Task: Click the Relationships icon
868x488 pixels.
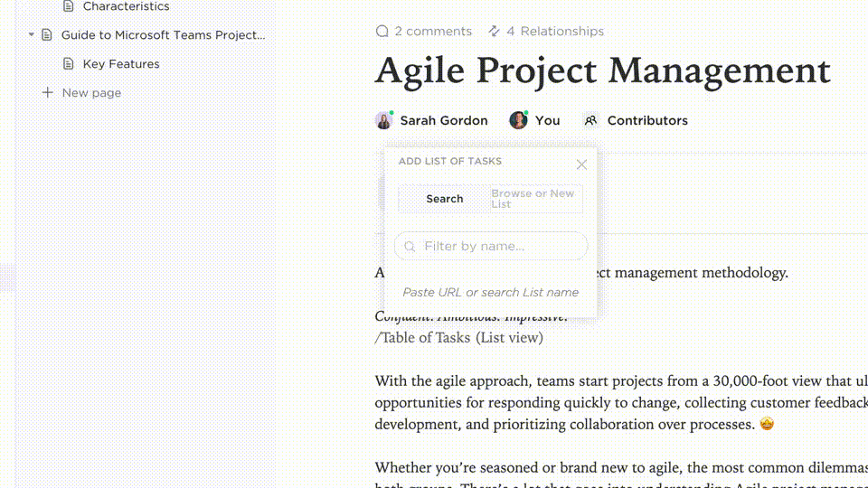Action: 494,31
